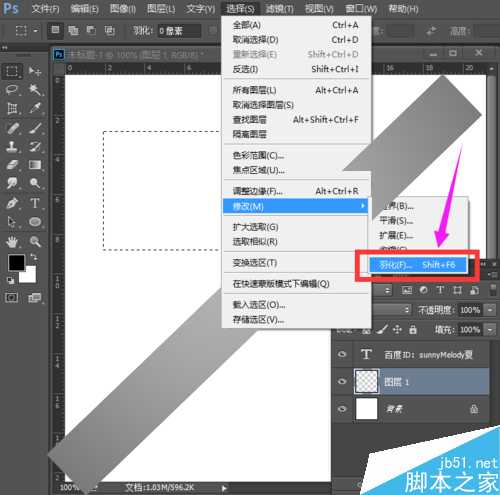Select the Brush tool
Image resolution: width=500 pixels, height=495 pixels.
coord(35,128)
